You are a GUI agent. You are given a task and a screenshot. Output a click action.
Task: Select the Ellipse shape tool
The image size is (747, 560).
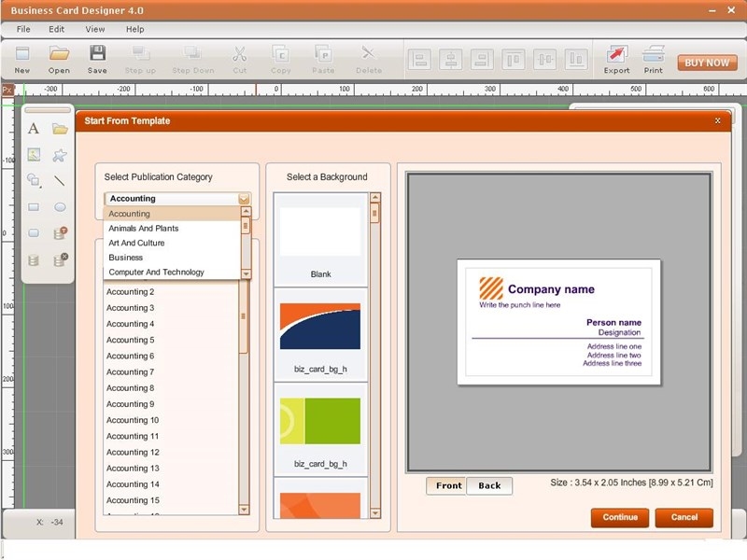pos(60,207)
